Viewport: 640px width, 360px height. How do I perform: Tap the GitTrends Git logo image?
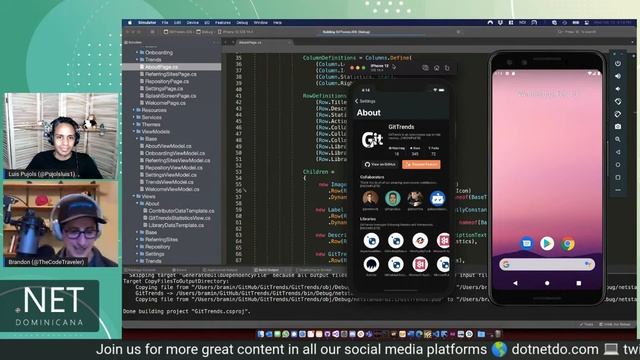pos(372,140)
